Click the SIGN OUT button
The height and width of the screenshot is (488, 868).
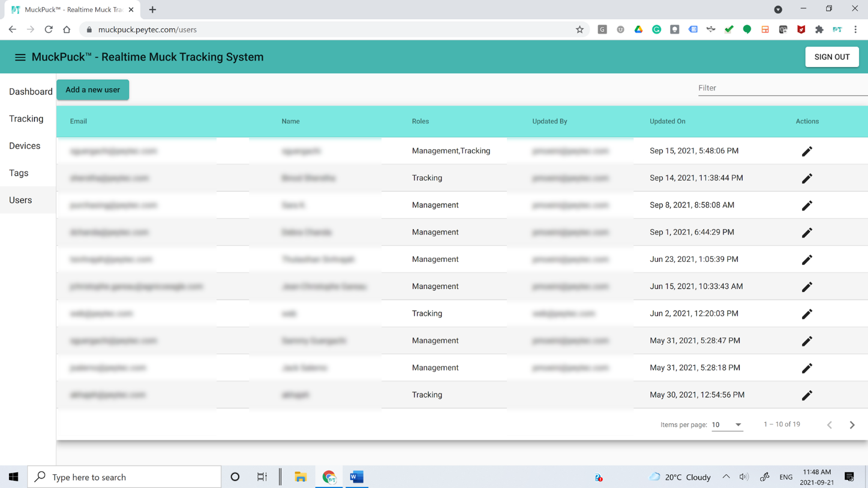click(x=831, y=57)
